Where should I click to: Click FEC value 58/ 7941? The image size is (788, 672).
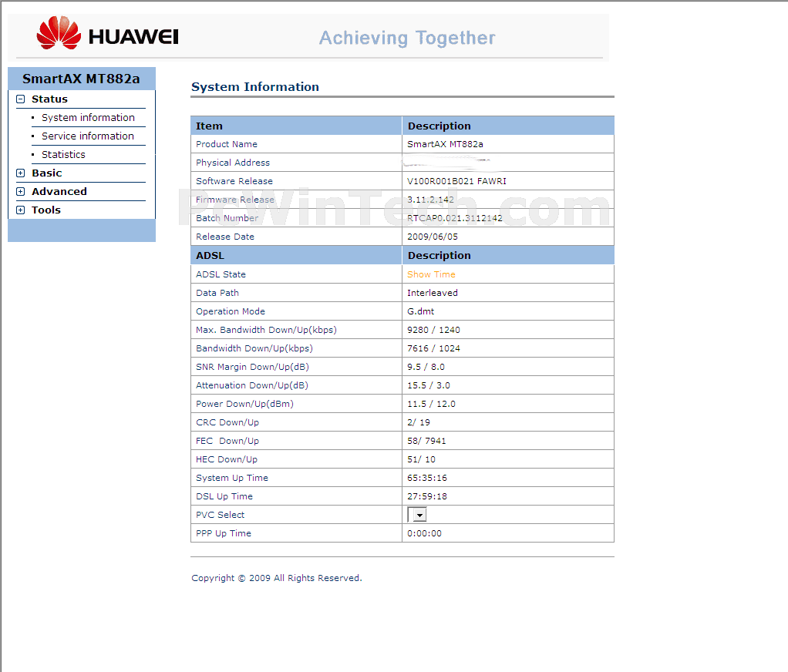(426, 442)
